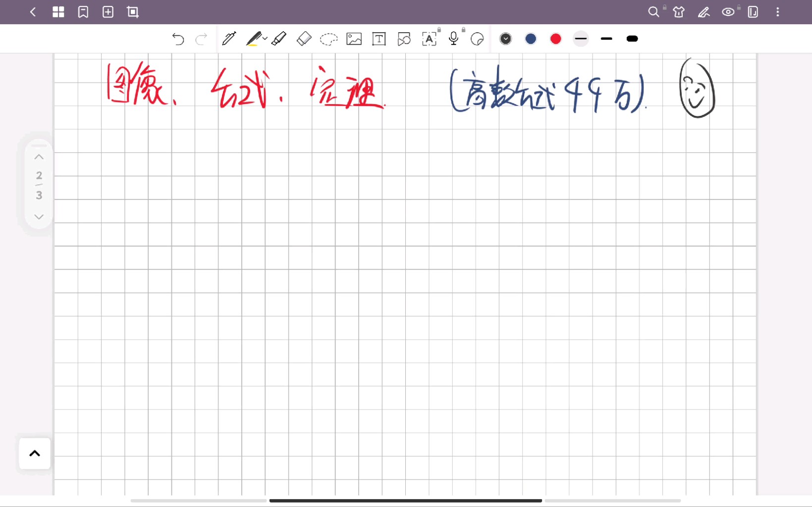Go to previous page with up chevron
812x507 pixels.
pyautogui.click(x=39, y=157)
